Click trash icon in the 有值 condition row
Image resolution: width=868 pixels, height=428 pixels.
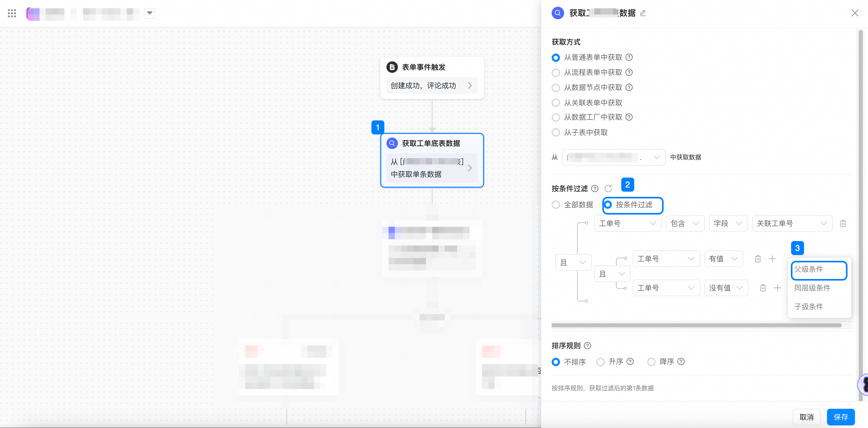758,259
